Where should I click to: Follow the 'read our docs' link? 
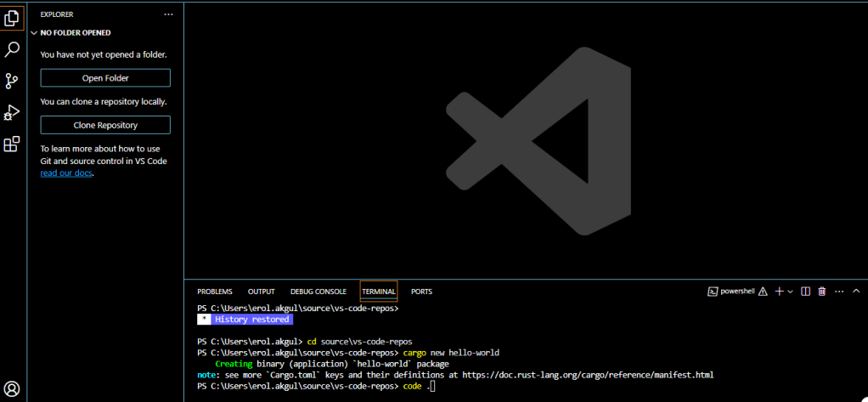(66, 173)
